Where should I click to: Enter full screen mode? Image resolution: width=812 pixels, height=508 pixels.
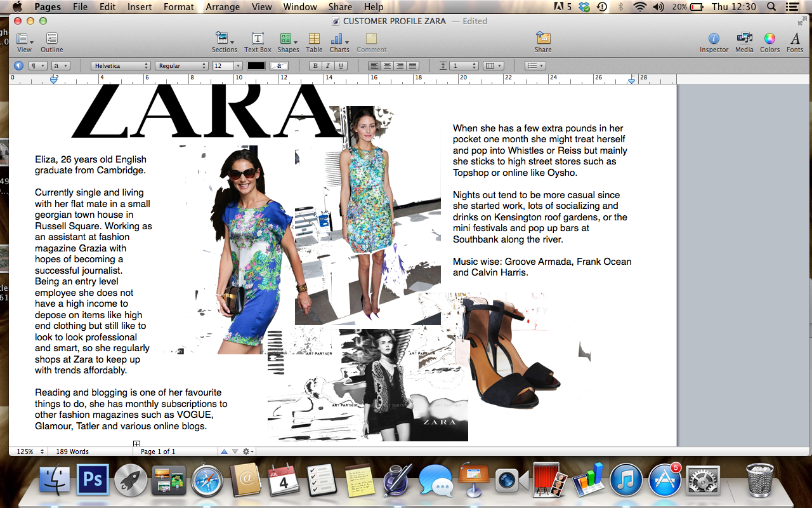pos(802,21)
